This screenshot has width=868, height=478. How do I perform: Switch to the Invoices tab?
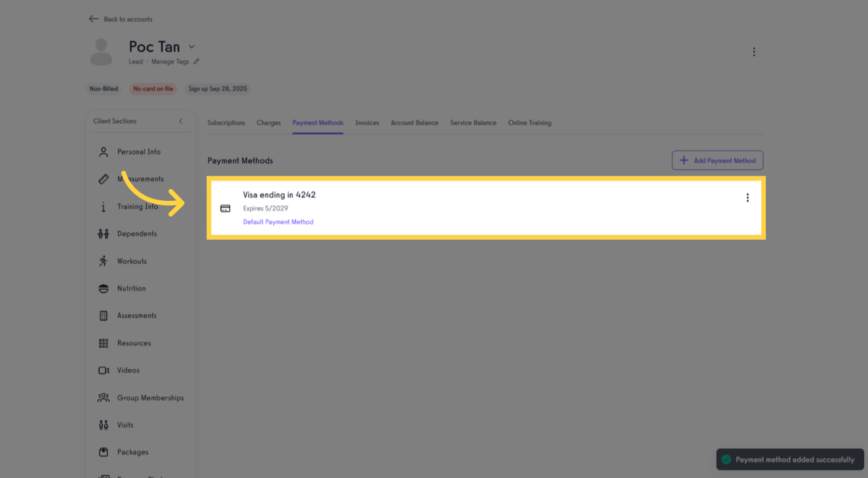click(x=367, y=123)
